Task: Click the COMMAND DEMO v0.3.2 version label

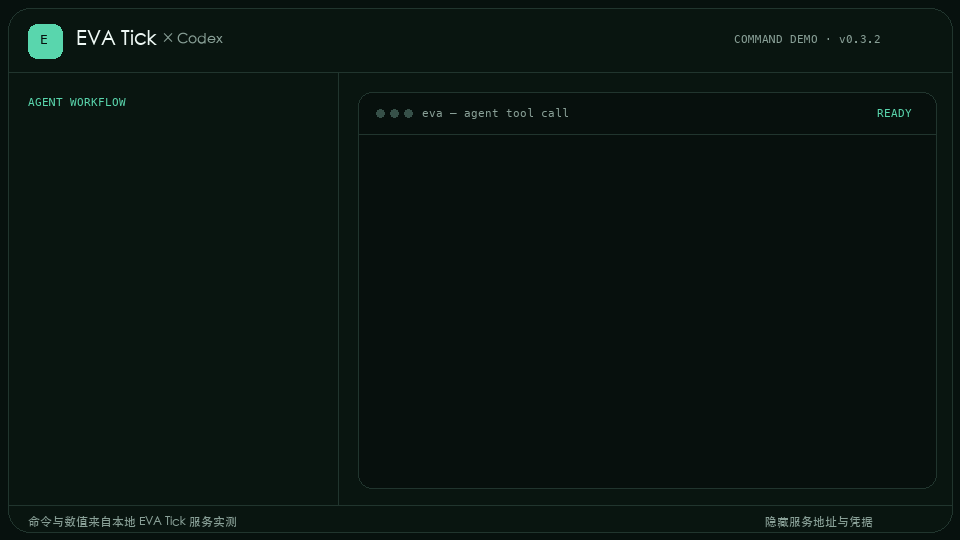Action: click(x=807, y=39)
